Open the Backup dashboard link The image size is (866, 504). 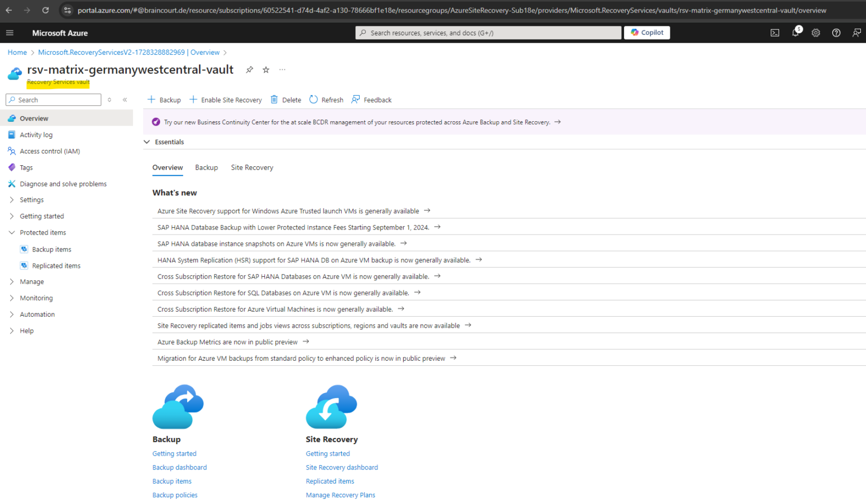[x=179, y=467]
